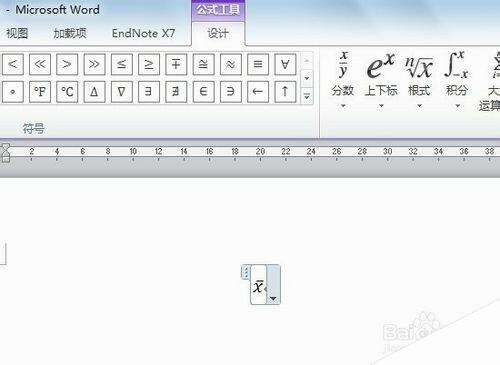Insert the contains-as-member symbol

[231, 91]
